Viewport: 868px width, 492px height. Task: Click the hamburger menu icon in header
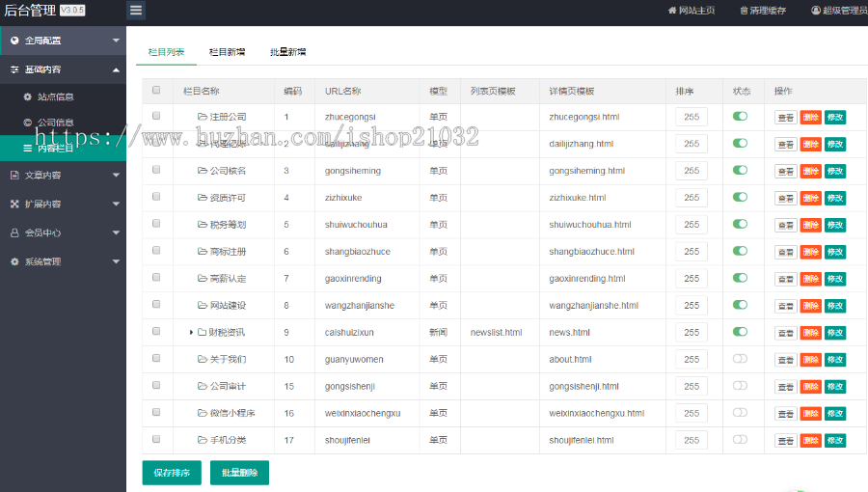[x=136, y=11]
